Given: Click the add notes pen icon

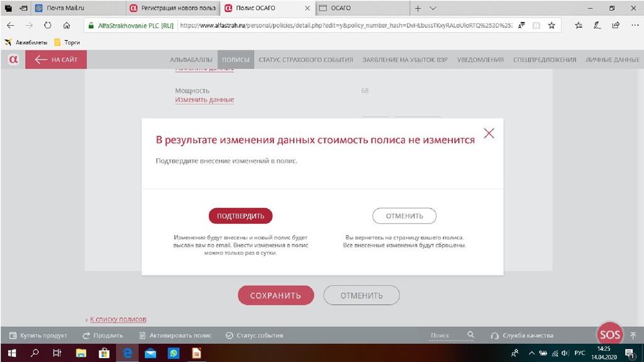Looking at the screenshot, I should pos(597,25).
